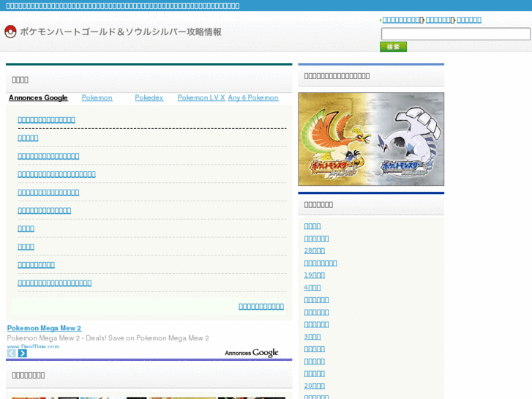The height and width of the screenshot is (399, 532).
Task: Click the green 検索 search button
Action: [393, 47]
